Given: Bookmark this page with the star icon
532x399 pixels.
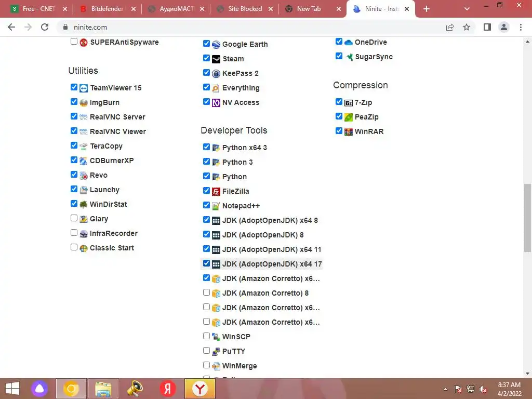Looking at the screenshot, I should 467,27.
